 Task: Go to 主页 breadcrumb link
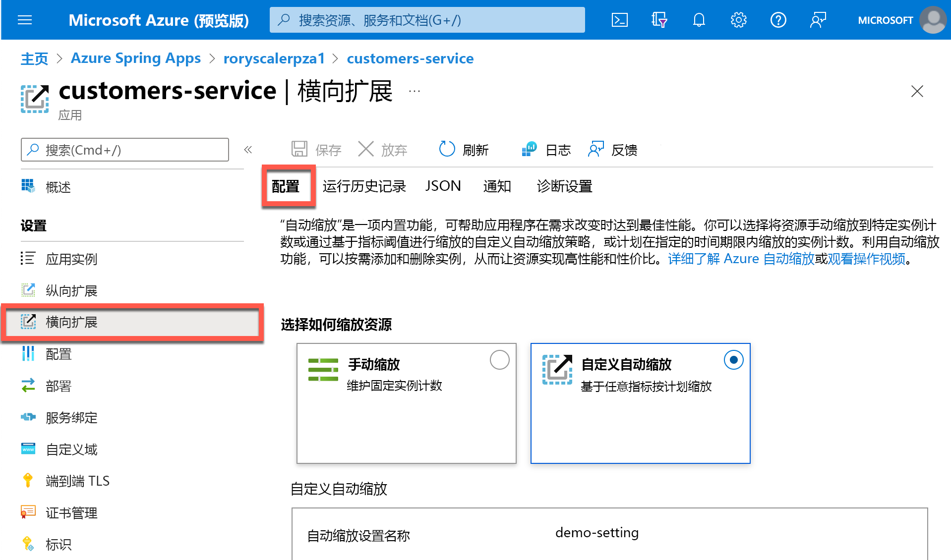(x=34, y=58)
